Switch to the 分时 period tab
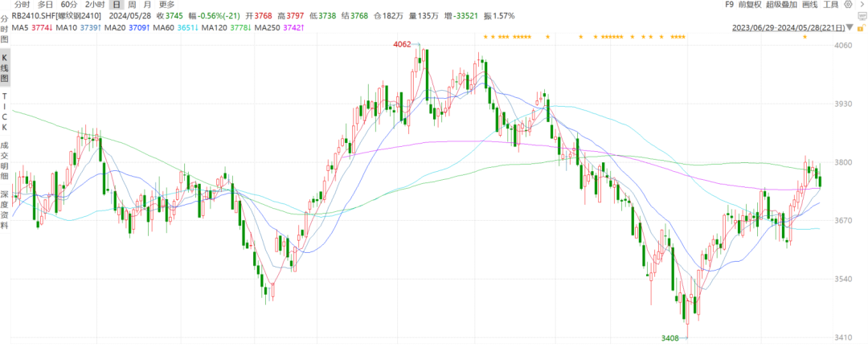Viewport: 868px width, 351px height. tap(23, 5)
